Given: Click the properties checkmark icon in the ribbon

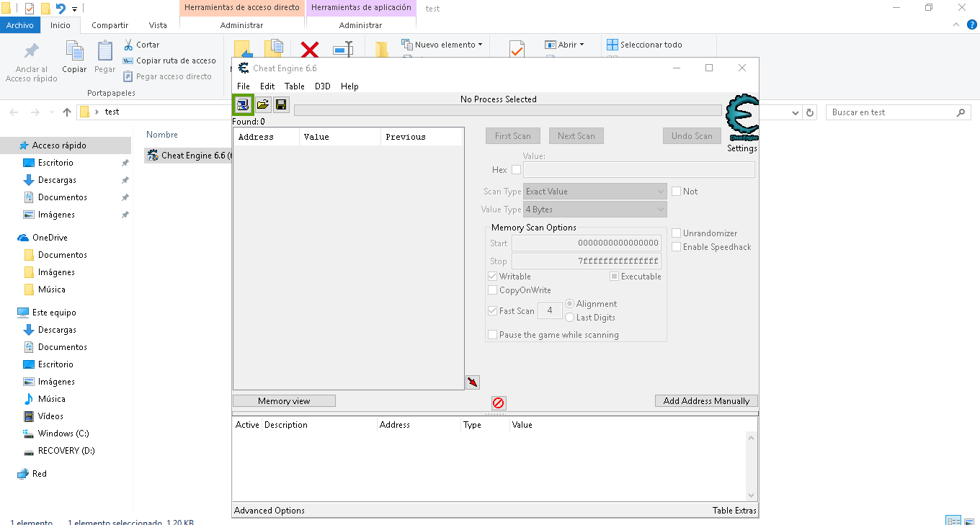Looking at the screenshot, I should [516, 50].
